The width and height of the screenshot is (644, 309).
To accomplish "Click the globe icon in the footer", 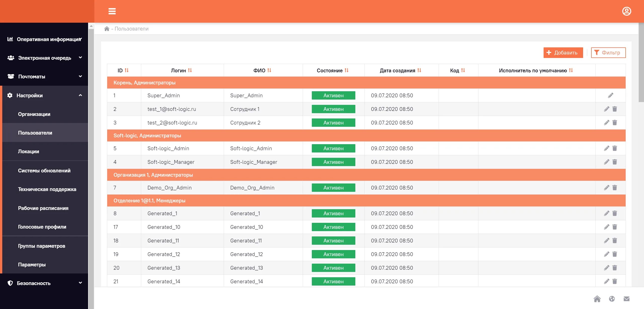I will tap(612, 299).
